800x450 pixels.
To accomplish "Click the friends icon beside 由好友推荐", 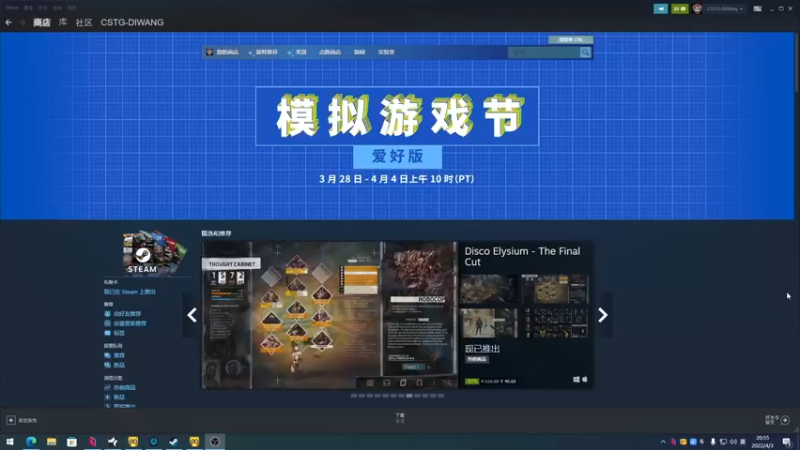I will 107,314.
